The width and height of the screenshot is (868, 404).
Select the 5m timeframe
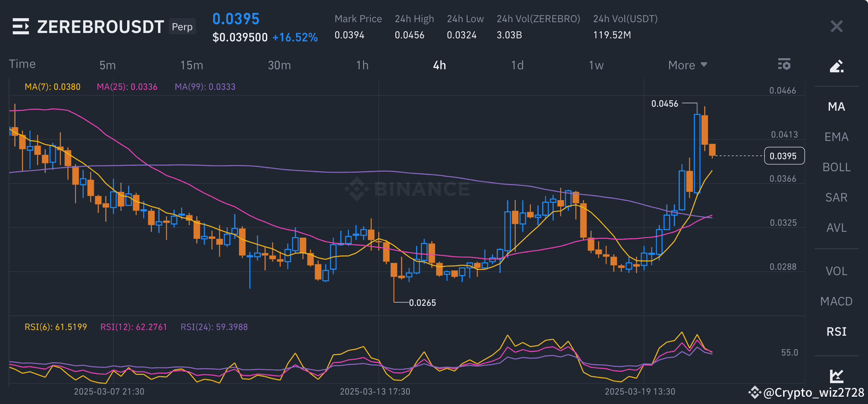point(108,65)
